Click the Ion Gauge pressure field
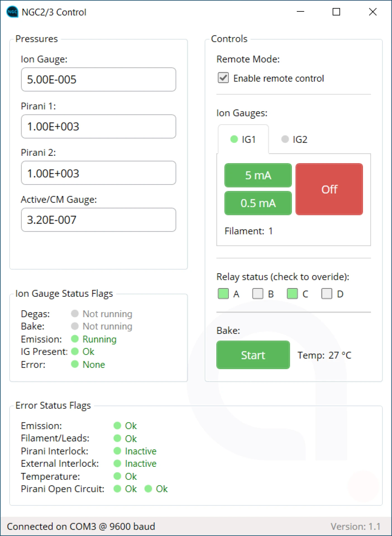Viewport: 392px width, 536px height. 98,80
